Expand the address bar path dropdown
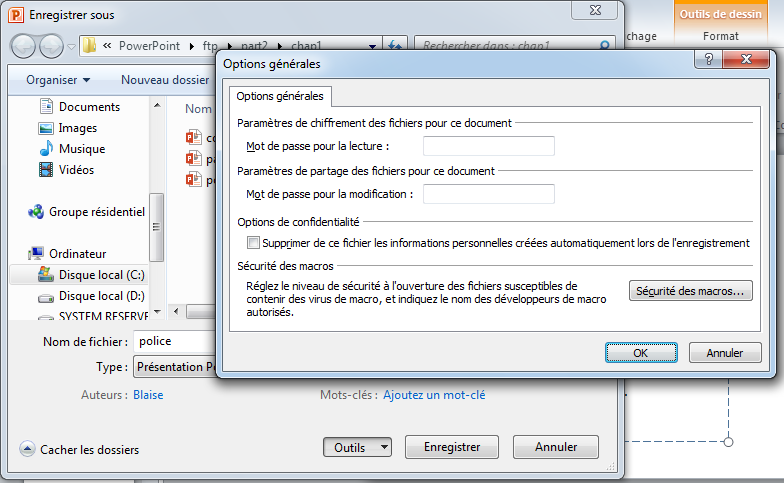This screenshot has height=483, width=784. (x=372, y=46)
